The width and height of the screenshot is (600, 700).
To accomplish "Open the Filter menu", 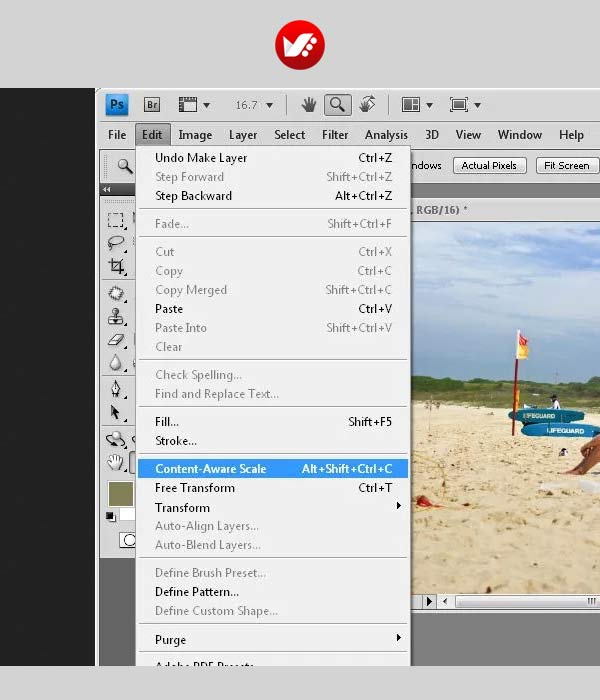I will tap(335, 135).
